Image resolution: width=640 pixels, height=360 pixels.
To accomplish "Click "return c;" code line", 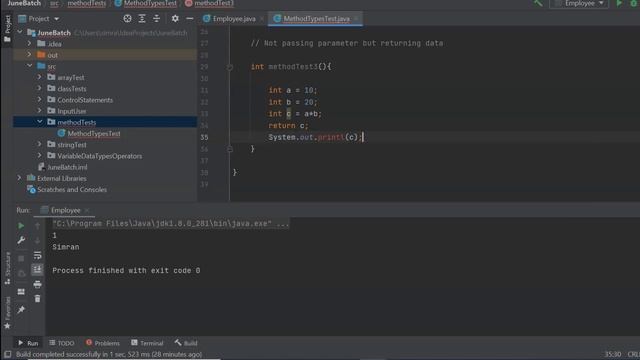I will coord(289,126).
